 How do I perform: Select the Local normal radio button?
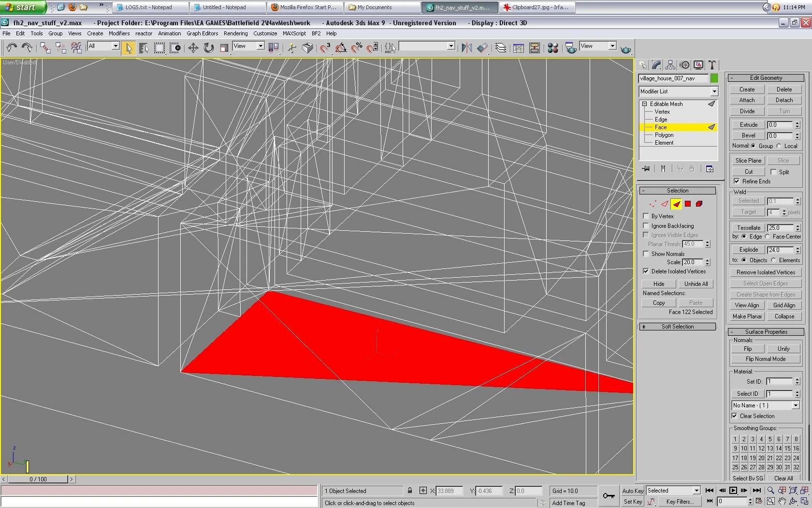click(x=779, y=146)
